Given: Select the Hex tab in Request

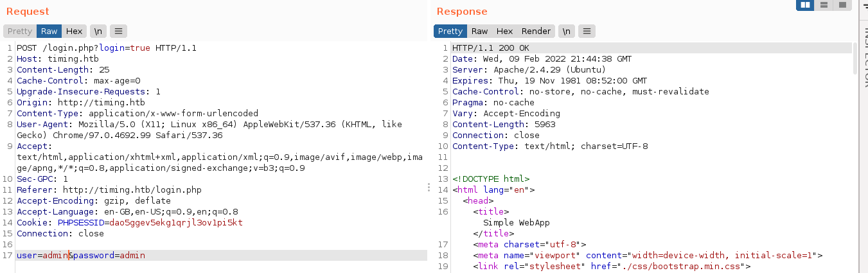Looking at the screenshot, I should (75, 31).
